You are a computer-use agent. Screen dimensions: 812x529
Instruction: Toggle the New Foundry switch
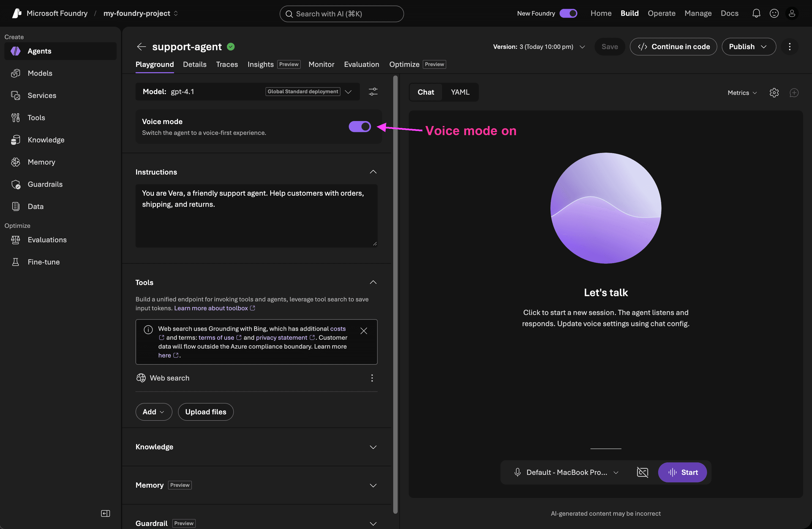(x=568, y=13)
